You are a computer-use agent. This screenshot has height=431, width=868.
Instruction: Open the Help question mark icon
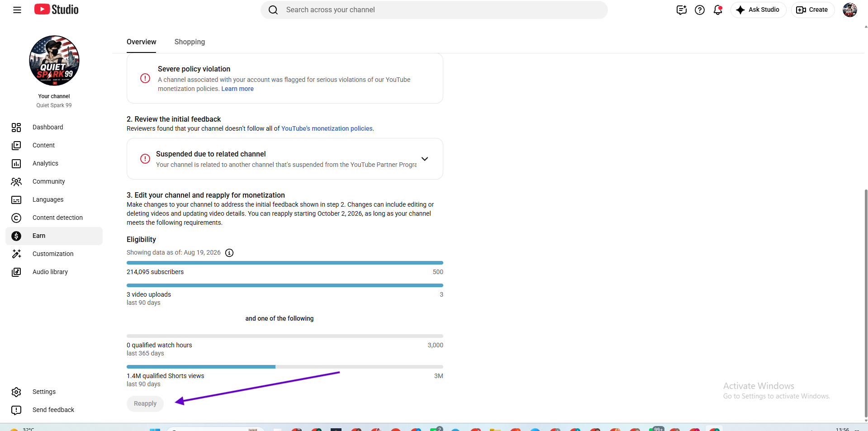[700, 10]
